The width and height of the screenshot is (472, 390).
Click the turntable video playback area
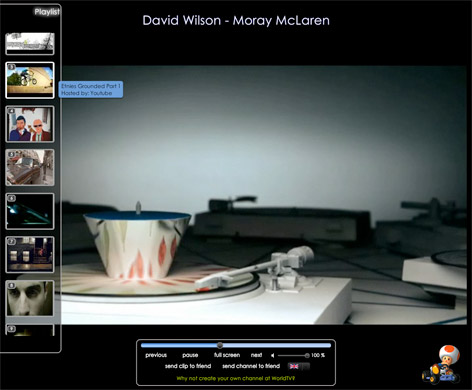click(264, 195)
